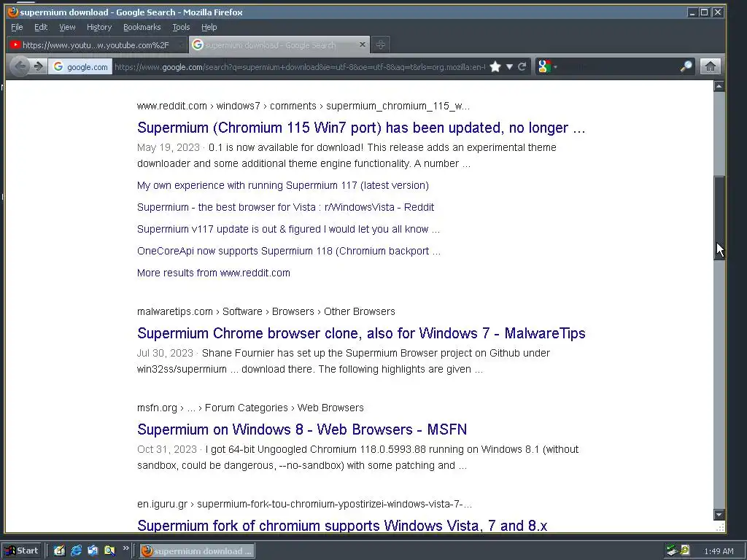Open the Tools menu
This screenshot has height=560, width=747.
coord(181,27)
